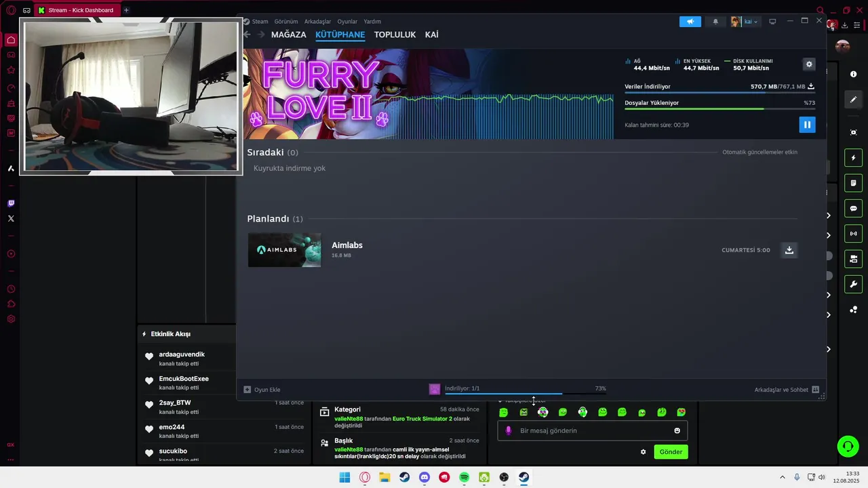Open the Görünüm menu
Image resolution: width=868 pixels, height=488 pixels.
click(286, 22)
